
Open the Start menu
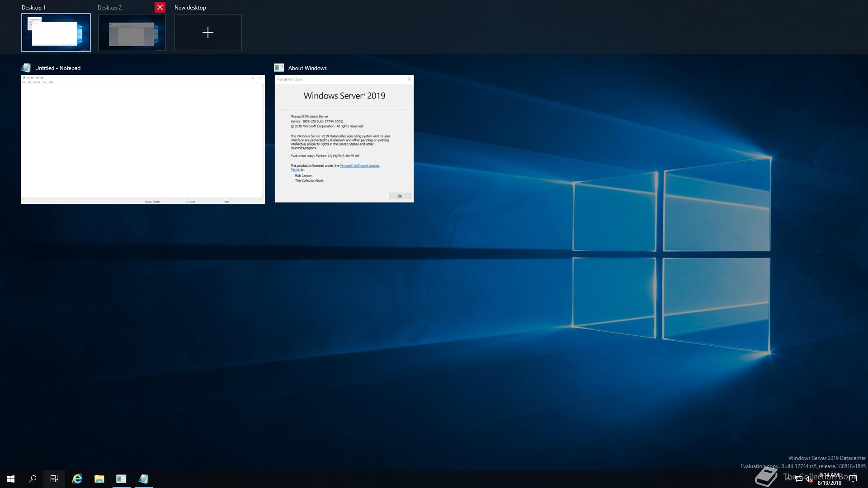coord(11,479)
